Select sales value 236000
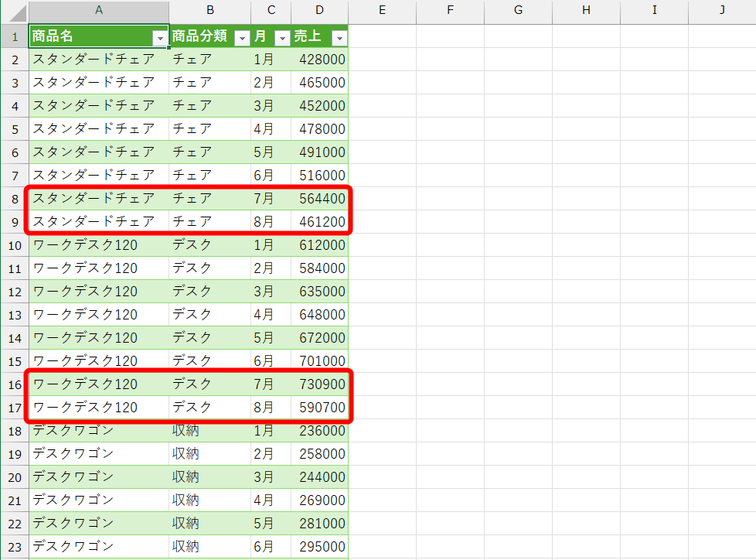This screenshot has height=560, width=756. (320, 431)
